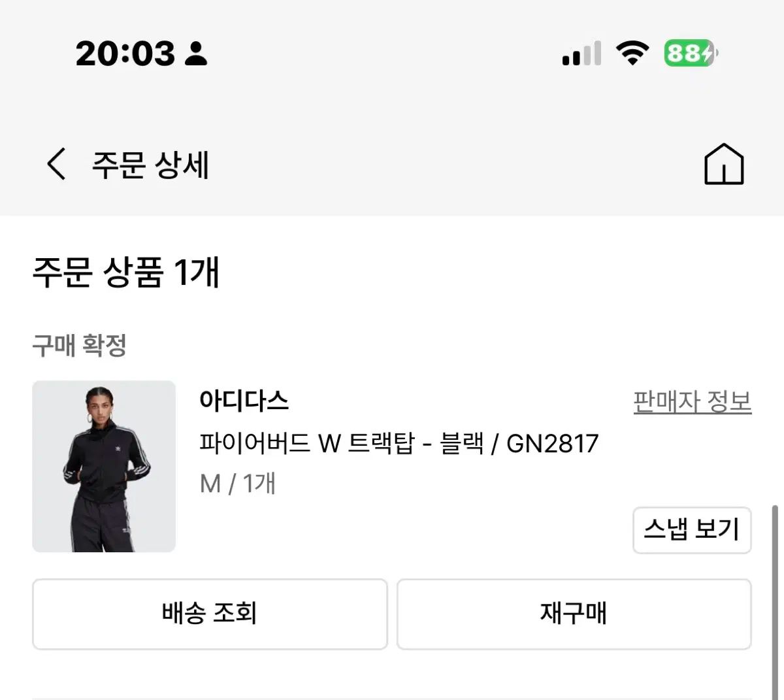Tap the 구매 확정 status label
This screenshot has height=700, width=784.
(79, 345)
